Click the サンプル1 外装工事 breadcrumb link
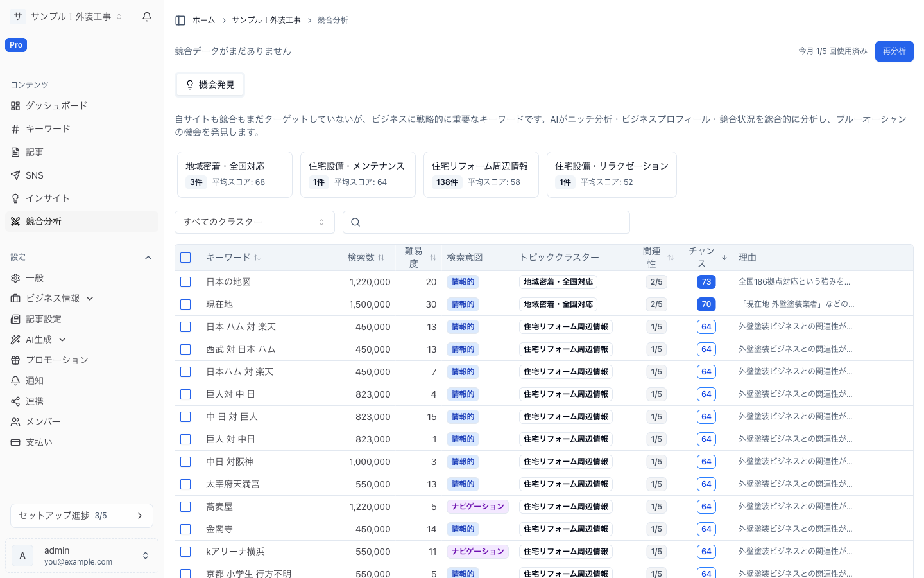924x578 pixels. (266, 21)
